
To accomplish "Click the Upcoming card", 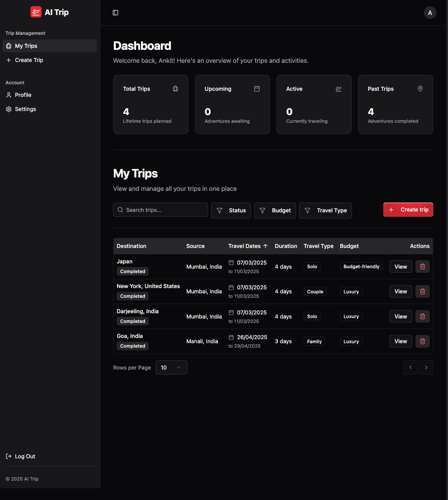I will pos(232,105).
